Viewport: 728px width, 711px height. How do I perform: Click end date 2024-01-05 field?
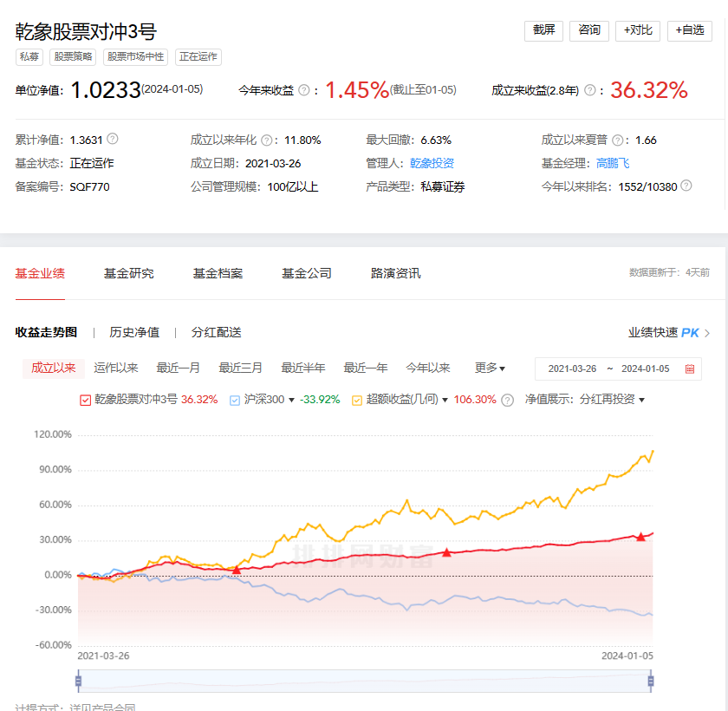[x=646, y=369]
